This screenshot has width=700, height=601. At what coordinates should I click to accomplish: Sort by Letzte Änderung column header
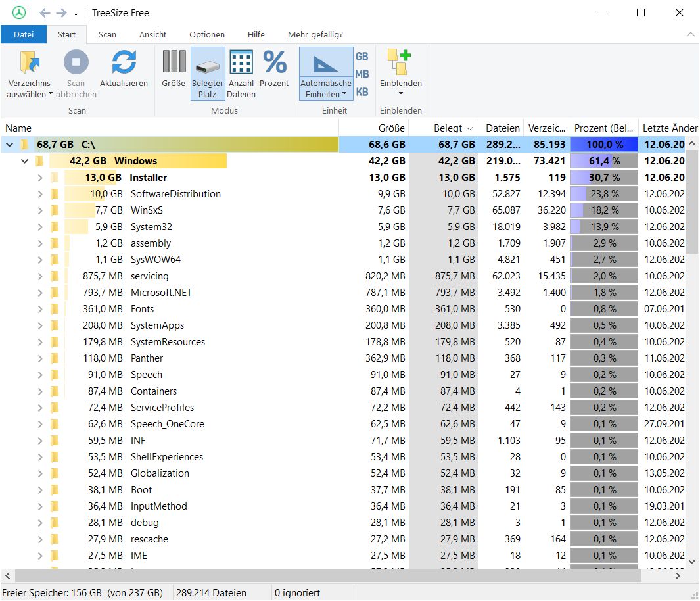click(x=668, y=128)
